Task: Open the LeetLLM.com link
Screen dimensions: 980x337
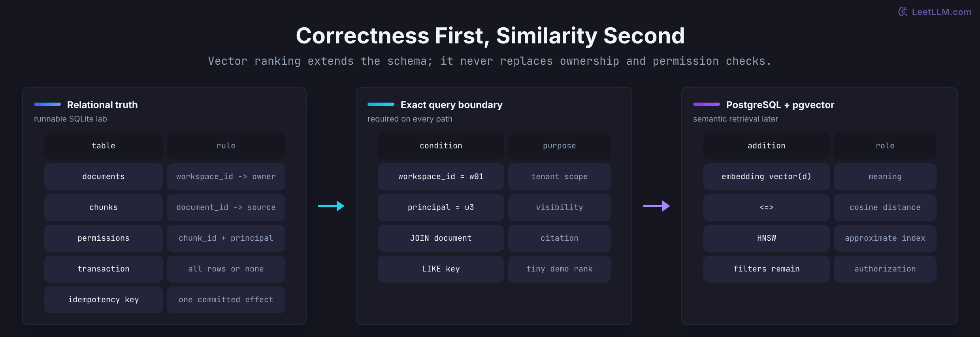Action: pyautogui.click(x=941, y=12)
